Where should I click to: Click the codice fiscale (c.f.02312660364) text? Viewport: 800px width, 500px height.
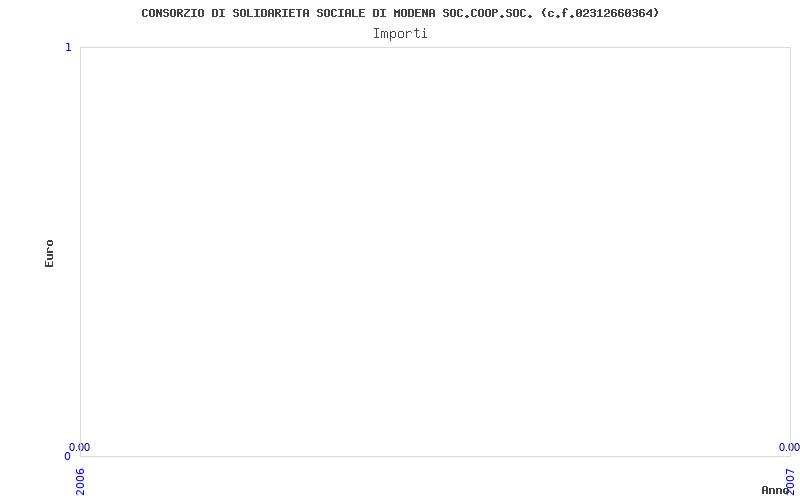pos(601,13)
